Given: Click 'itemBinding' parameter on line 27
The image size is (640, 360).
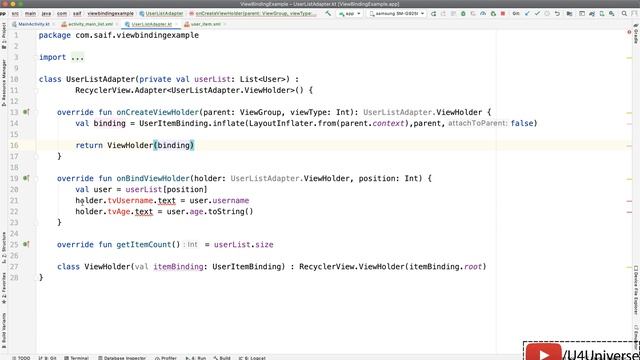Looking at the screenshot, I should (178, 267).
